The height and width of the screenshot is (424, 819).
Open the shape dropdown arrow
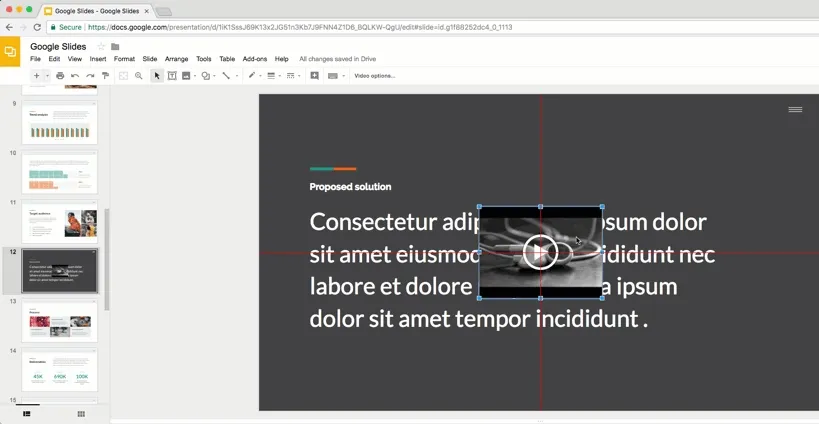214,76
